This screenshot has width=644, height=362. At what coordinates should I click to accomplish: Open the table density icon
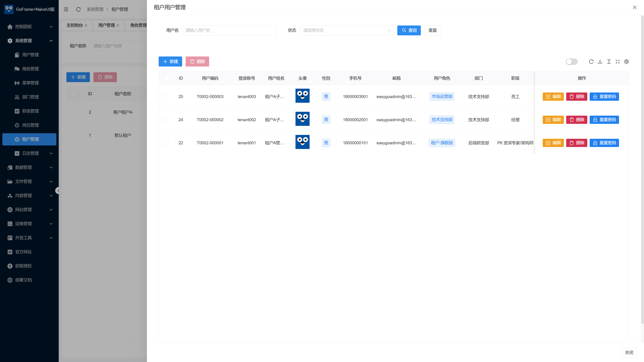pyautogui.click(x=609, y=62)
